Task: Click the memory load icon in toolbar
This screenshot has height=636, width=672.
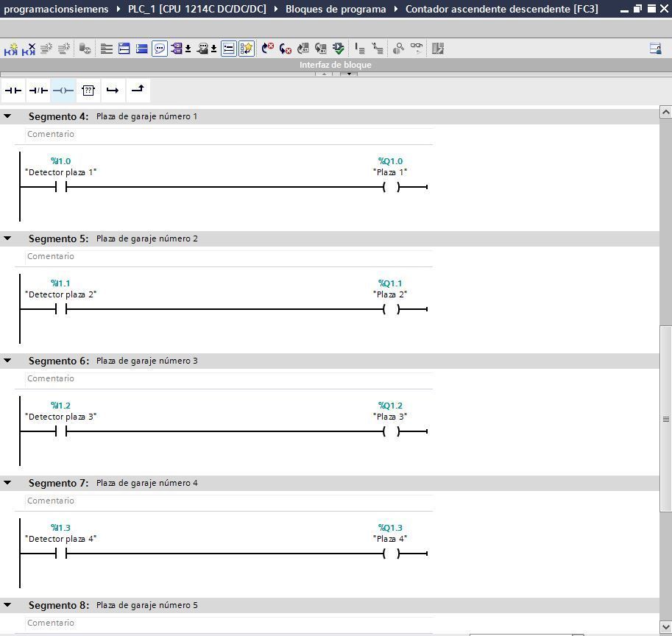Action: click(437, 49)
